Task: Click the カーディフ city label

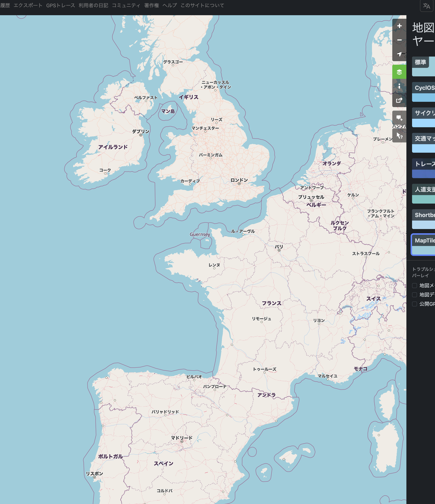Action: [190, 181]
